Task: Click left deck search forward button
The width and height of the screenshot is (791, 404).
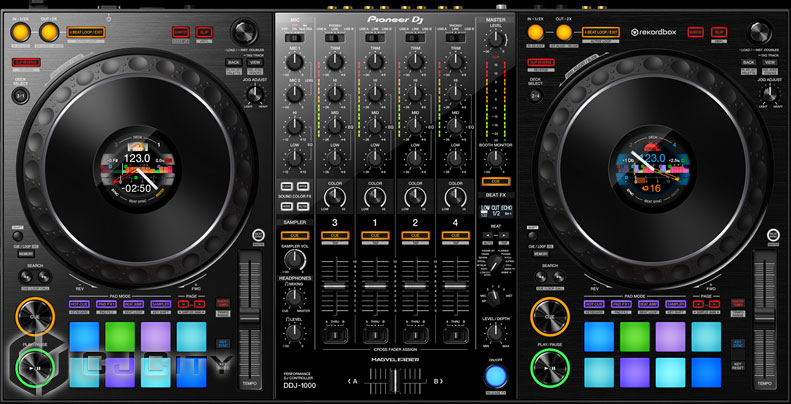Action: coord(44,277)
